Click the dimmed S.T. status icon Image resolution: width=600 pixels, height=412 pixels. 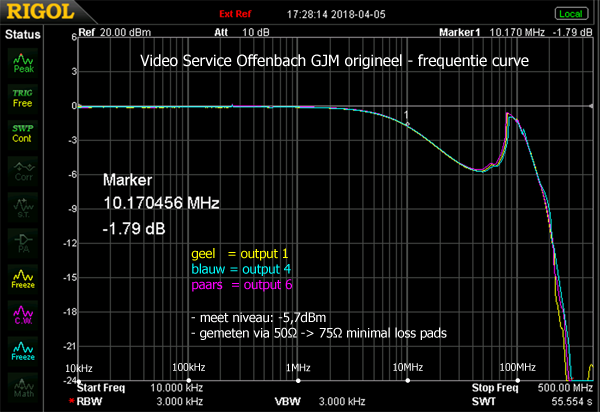coord(23,207)
